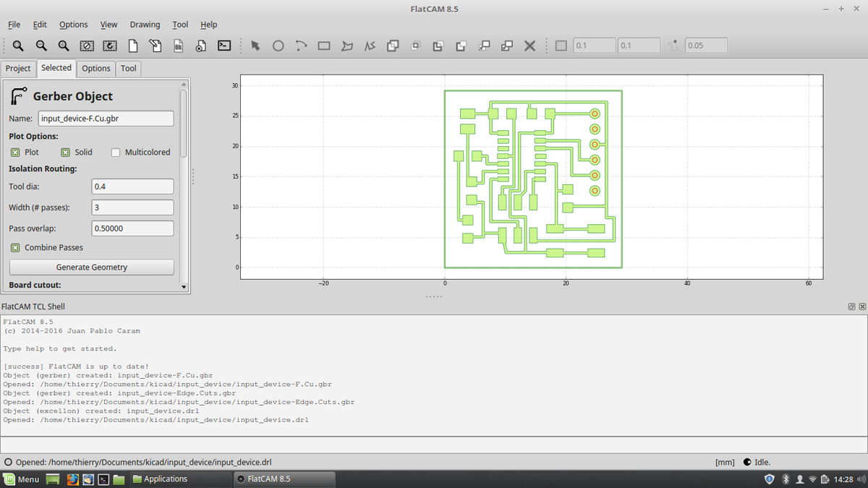Image resolution: width=868 pixels, height=488 pixels.
Task: Click the snap max distance field
Action: click(x=706, y=46)
